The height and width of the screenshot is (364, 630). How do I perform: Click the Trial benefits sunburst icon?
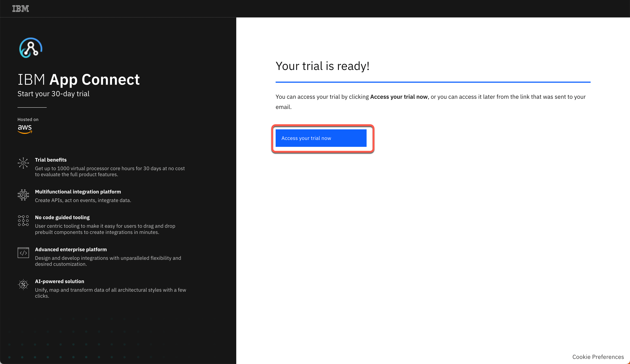pyautogui.click(x=23, y=163)
